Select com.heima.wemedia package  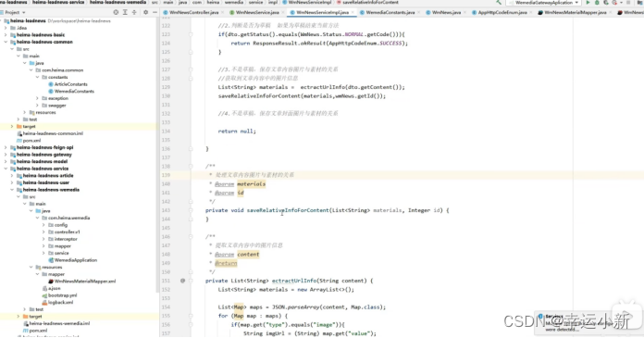(69, 218)
